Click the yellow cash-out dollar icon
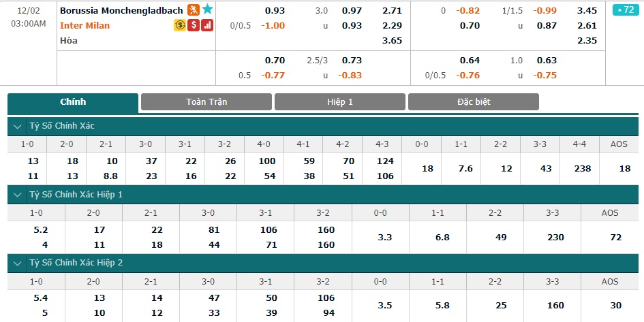The height and width of the screenshot is (322, 644). [180, 25]
